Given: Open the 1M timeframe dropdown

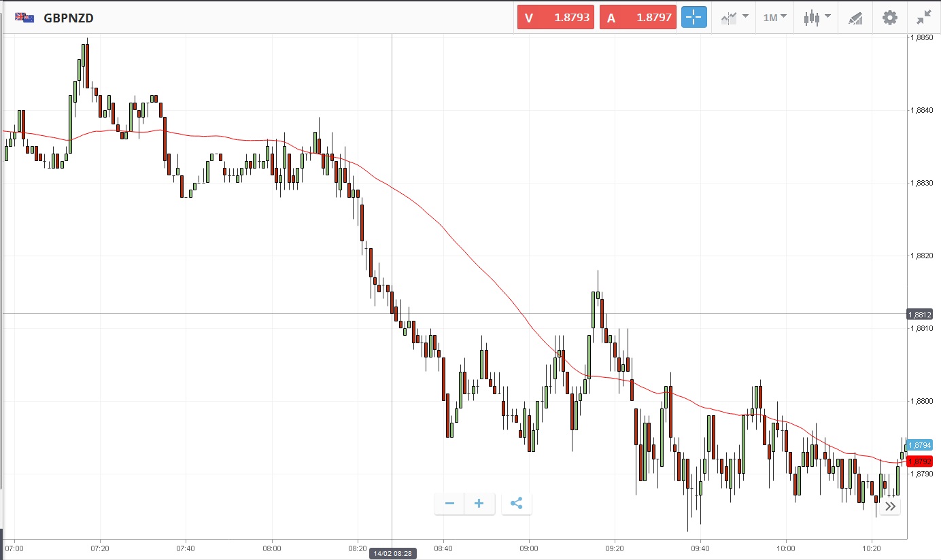Looking at the screenshot, I should 774,18.
